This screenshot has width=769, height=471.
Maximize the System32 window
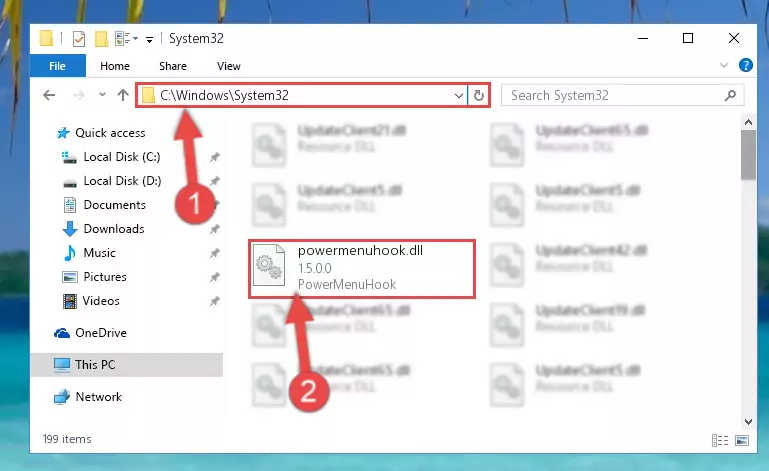688,38
